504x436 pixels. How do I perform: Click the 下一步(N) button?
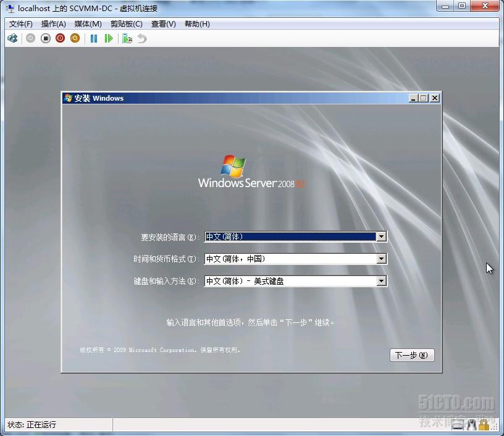coord(412,355)
